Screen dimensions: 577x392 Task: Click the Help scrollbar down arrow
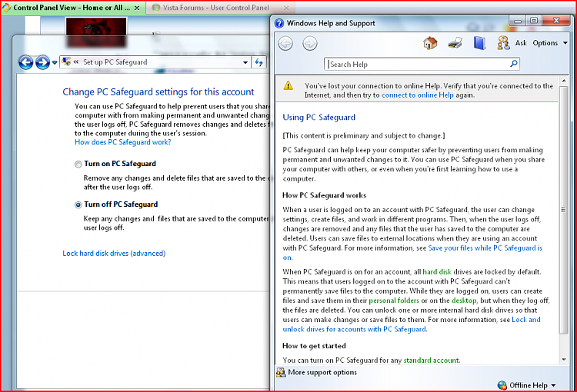(563, 359)
